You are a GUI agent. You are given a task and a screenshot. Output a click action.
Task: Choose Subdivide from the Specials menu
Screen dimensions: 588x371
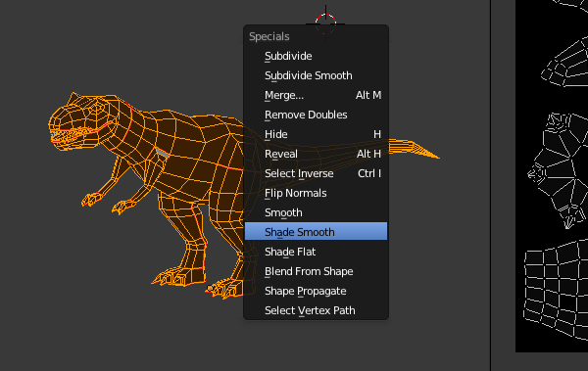point(316,56)
